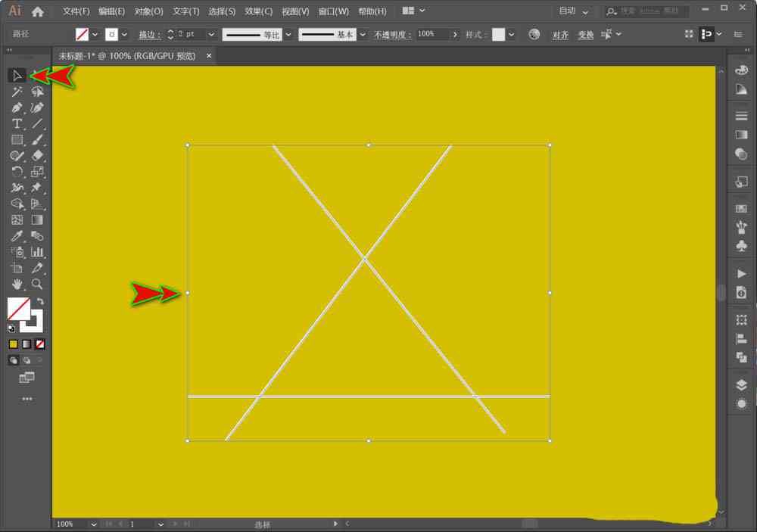
Task: Swap fill and stroke colors
Action: 41,301
